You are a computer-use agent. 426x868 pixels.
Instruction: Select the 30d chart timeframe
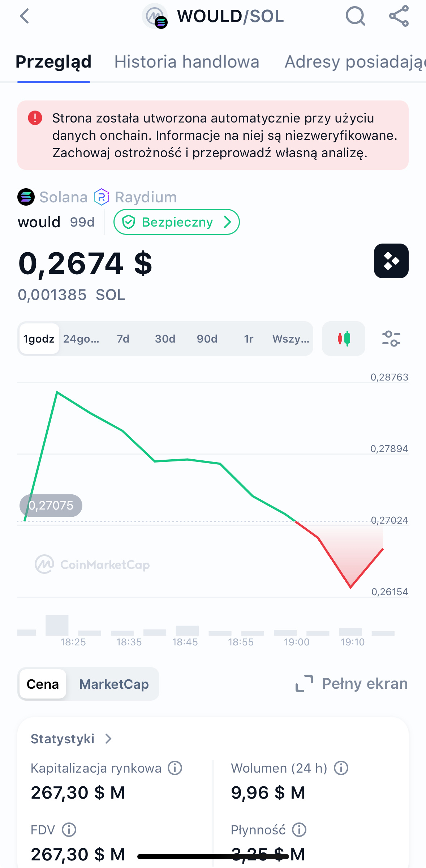click(165, 339)
